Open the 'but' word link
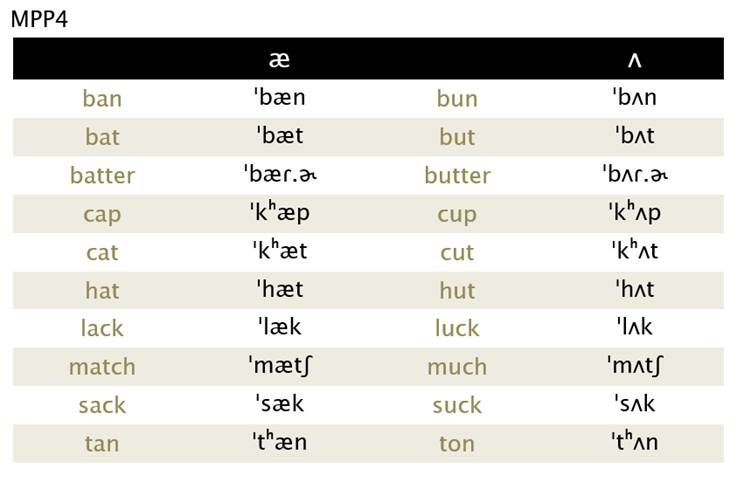Image resolution: width=737 pixels, height=482 pixels. [457, 137]
